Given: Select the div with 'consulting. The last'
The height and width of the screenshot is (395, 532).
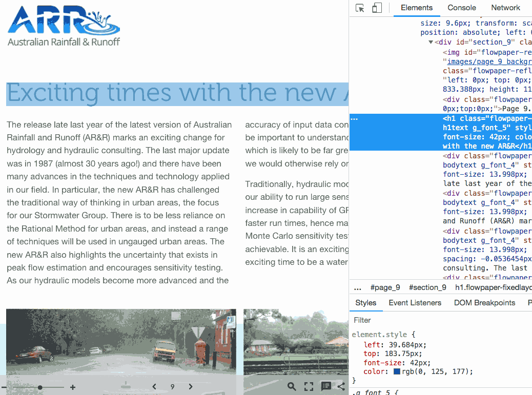Looking at the screenshot, I should [x=487, y=250].
